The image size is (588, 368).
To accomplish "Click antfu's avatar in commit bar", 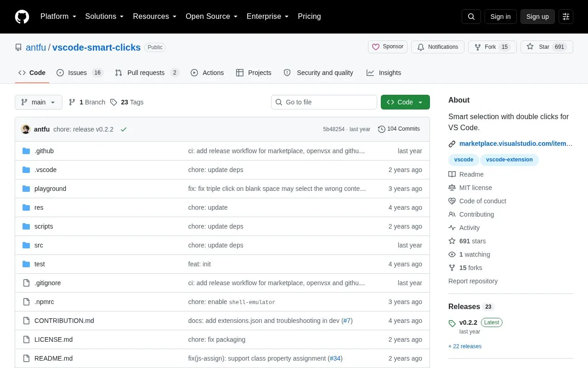I will (26, 129).
